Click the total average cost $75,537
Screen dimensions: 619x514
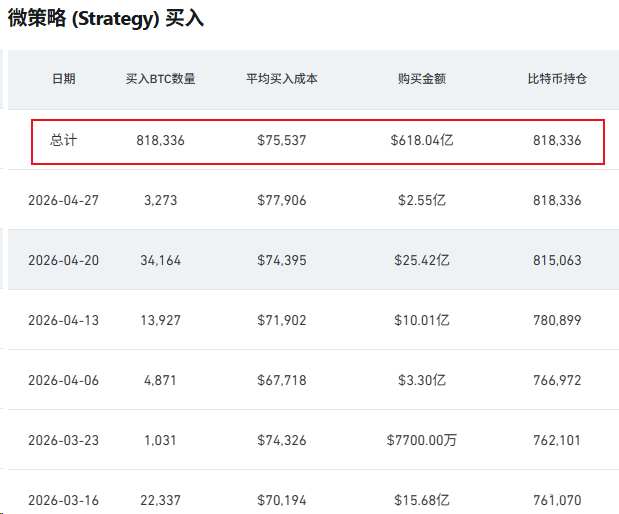[281, 141]
